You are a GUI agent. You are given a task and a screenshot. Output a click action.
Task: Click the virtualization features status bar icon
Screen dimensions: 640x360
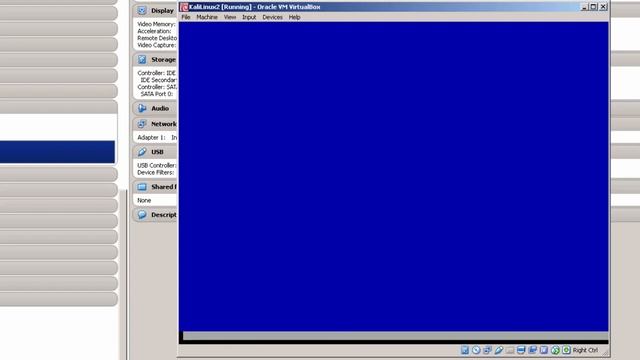click(x=544, y=350)
